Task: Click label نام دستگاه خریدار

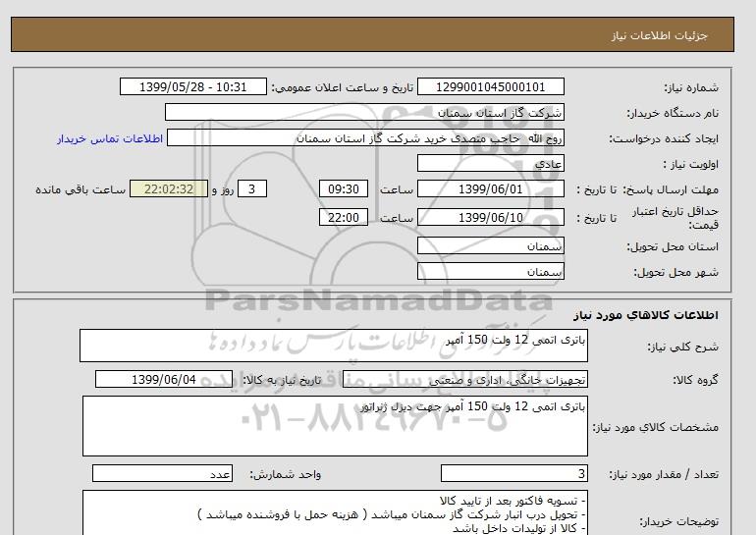Action: tap(673, 113)
